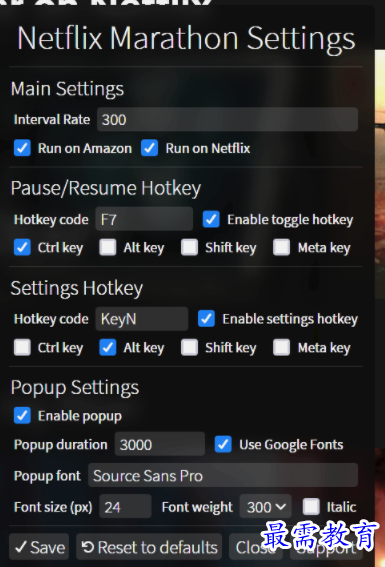
Task: Click the Popup Settings heading
Action: pyautogui.click(x=75, y=388)
